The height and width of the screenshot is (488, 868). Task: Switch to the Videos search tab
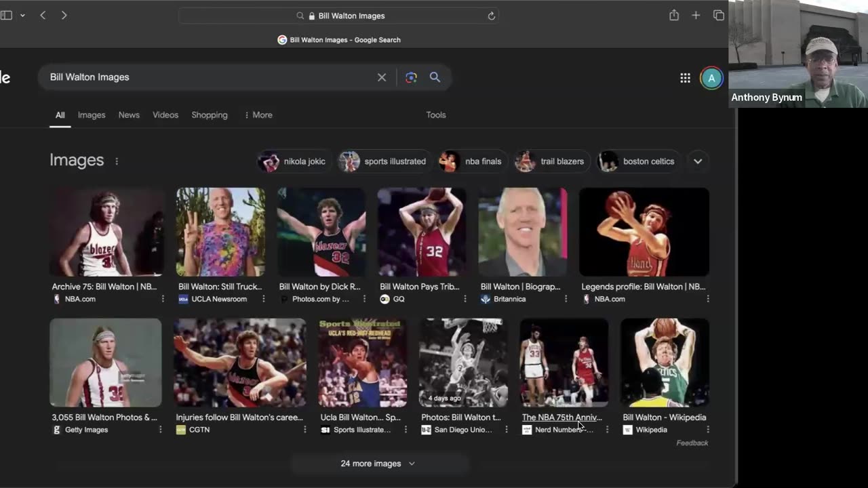(165, 115)
